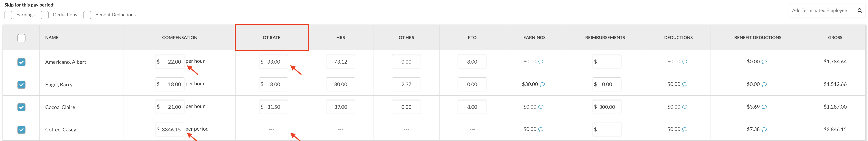Deselect Casey Coffee's row checkbox
The height and width of the screenshot is (141, 868).
(21, 130)
